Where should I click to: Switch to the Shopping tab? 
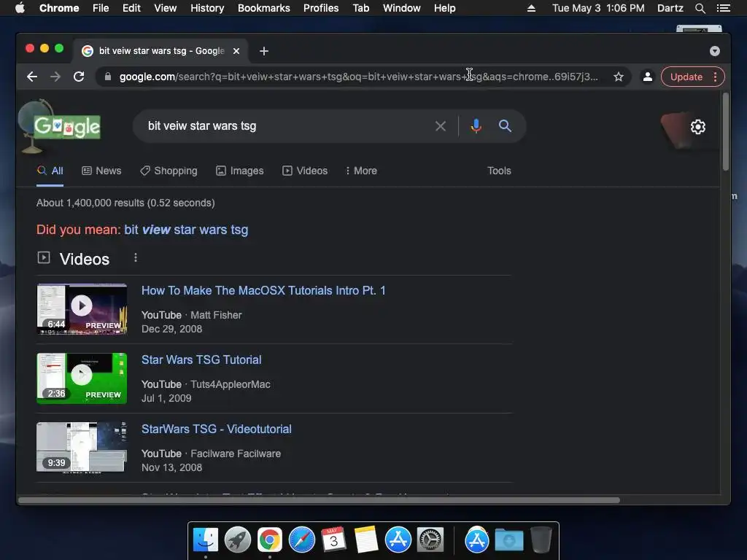[x=169, y=171]
